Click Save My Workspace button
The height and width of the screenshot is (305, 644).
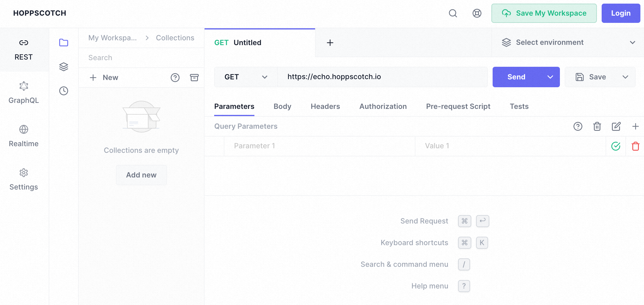point(544,13)
